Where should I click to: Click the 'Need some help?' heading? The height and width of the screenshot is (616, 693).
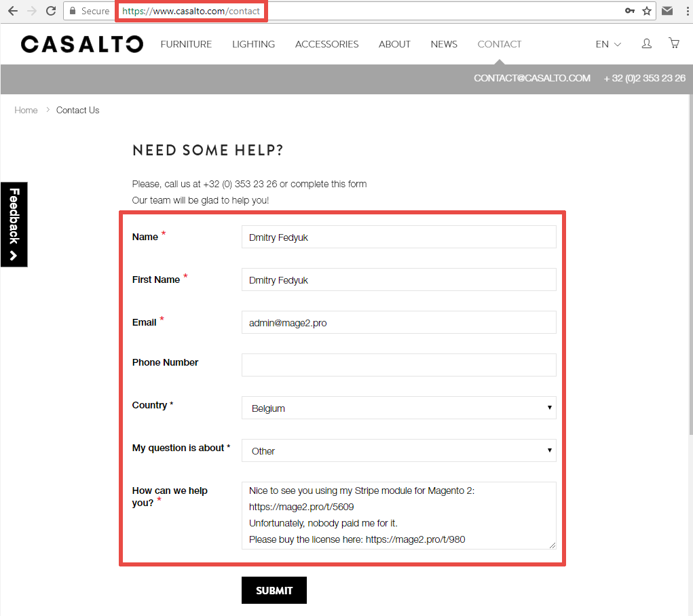[x=208, y=150]
